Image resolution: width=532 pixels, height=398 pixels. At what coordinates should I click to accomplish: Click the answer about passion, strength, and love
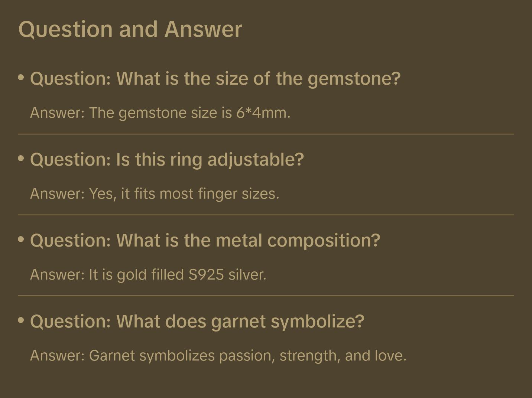pyautogui.click(x=218, y=356)
